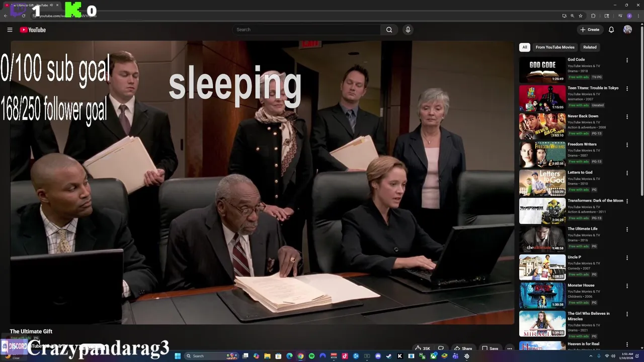Dislike the video with thumbs down

coord(441,348)
